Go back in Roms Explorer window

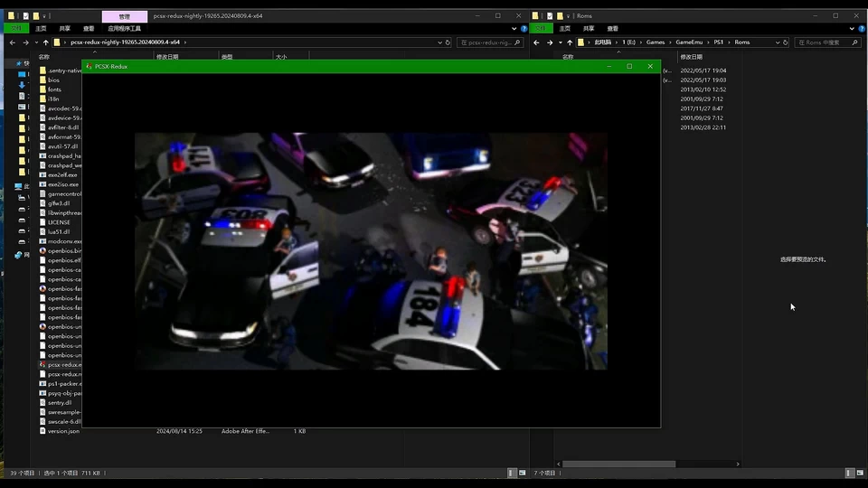536,42
